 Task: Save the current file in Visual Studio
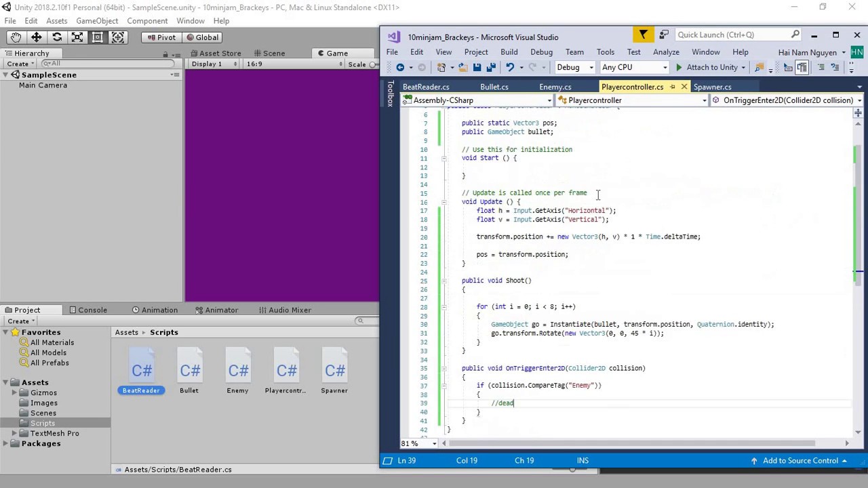(x=477, y=67)
